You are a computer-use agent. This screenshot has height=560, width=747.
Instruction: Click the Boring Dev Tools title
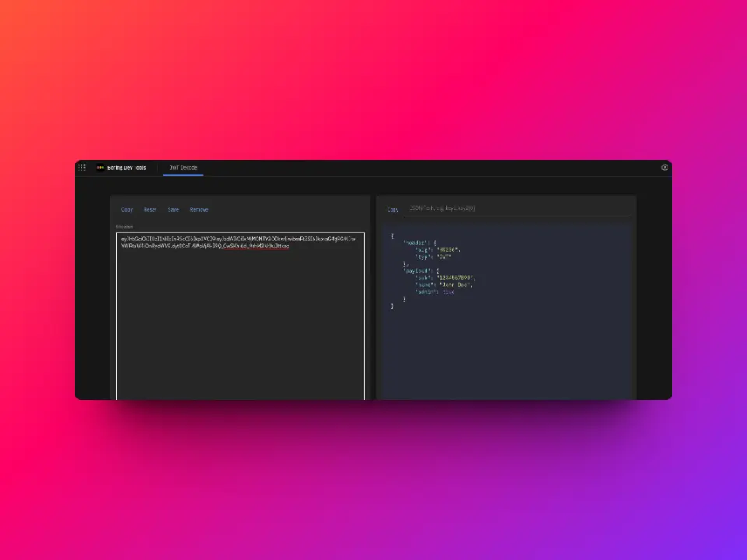126,167
